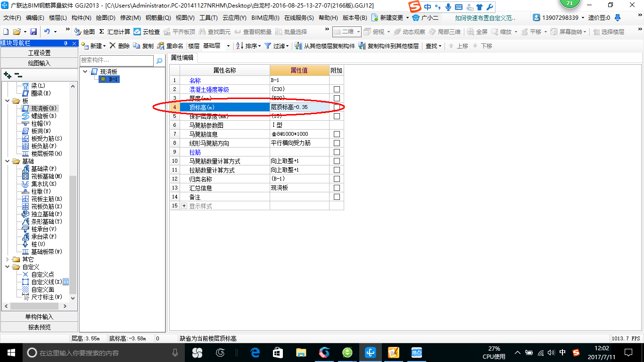Open the 文件(F) menu

pyautogui.click(x=12, y=18)
